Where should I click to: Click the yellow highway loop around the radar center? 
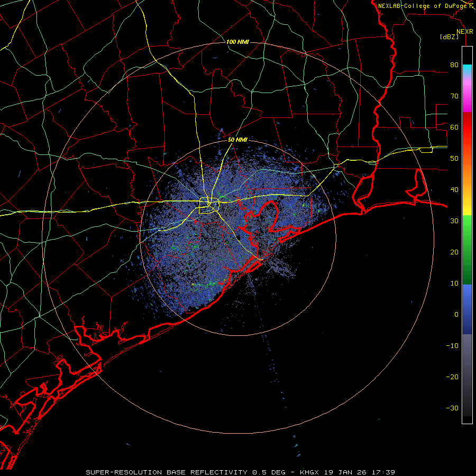(x=209, y=206)
